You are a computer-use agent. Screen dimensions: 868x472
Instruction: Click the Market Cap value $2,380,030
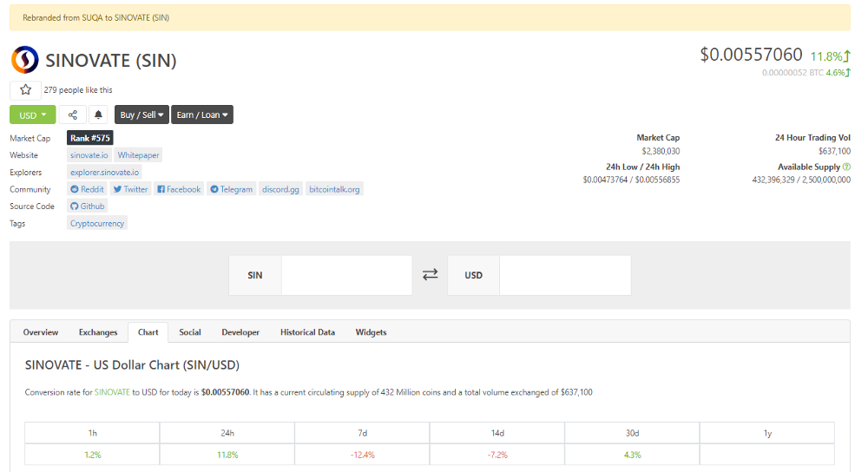pyautogui.click(x=661, y=151)
